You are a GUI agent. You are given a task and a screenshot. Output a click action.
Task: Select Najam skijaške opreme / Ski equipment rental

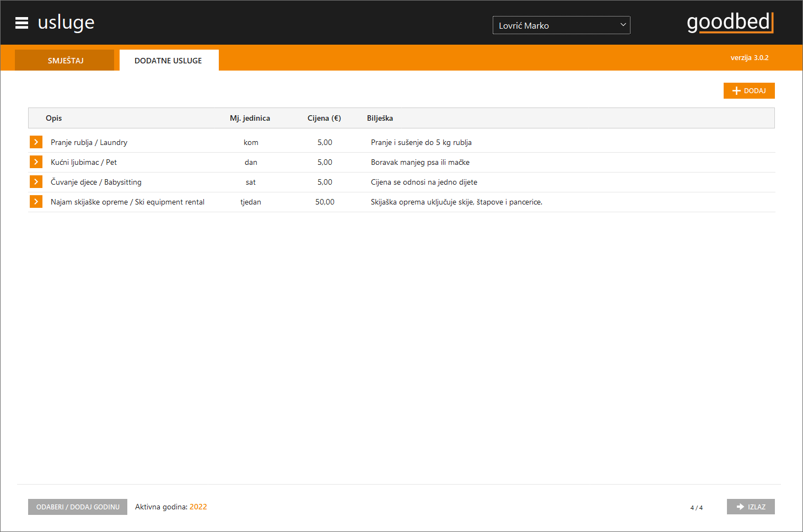[128, 202]
